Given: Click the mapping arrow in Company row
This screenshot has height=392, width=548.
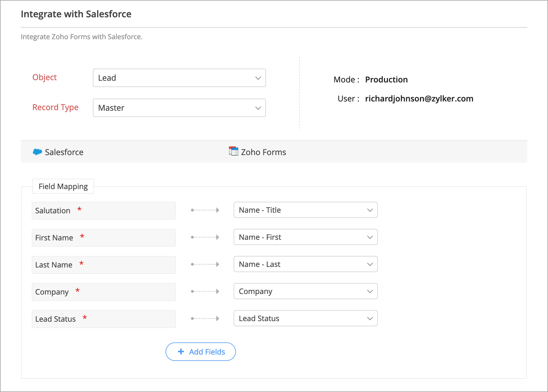Looking at the screenshot, I should tap(205, 291).
